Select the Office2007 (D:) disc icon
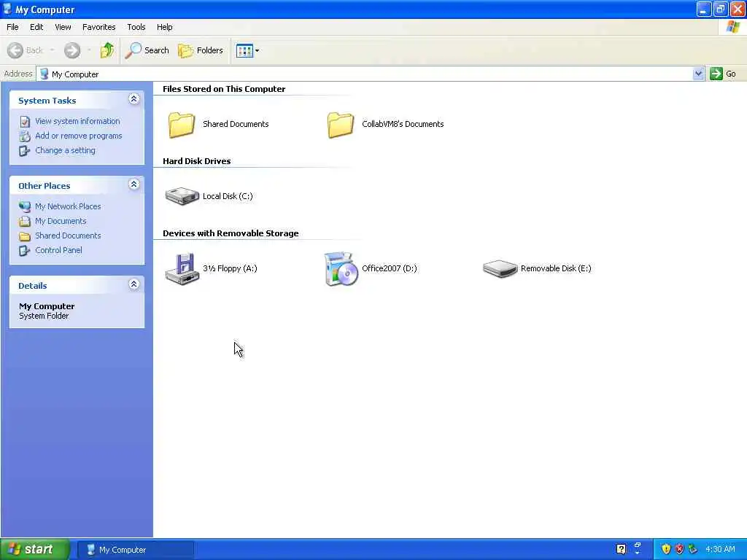The height and width of the screenshot is (560, 747). pyautogui.click(x=341, y=268)
